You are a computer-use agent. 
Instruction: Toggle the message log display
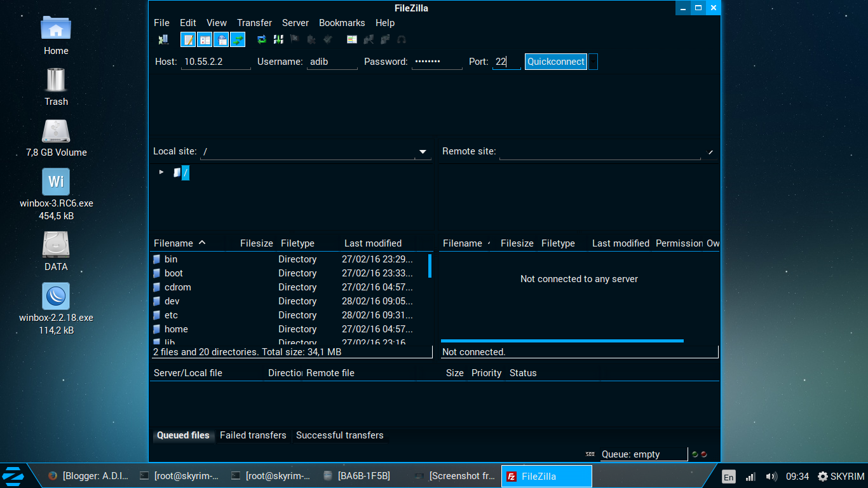coord(188,39)
